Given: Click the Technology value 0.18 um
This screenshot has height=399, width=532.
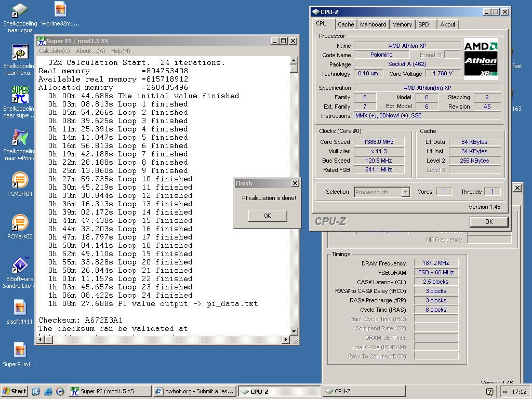Looking at the screenshot, I should pos(368,73).
